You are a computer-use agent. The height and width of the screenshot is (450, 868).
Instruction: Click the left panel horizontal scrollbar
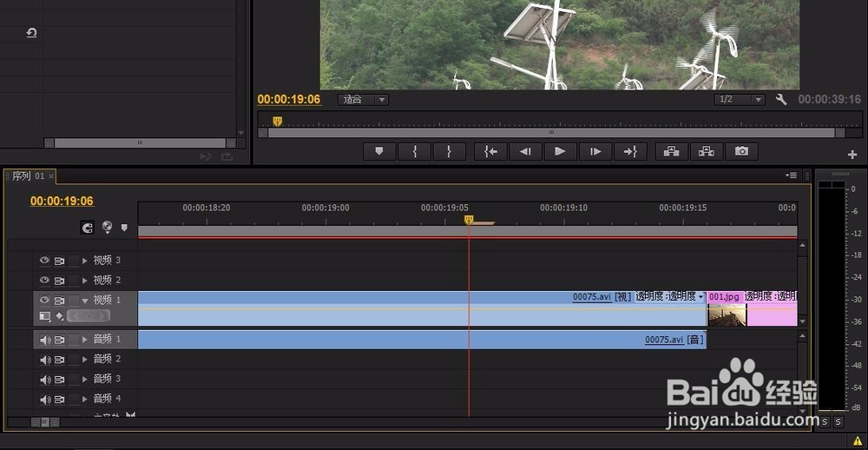(x=140, y=143)
